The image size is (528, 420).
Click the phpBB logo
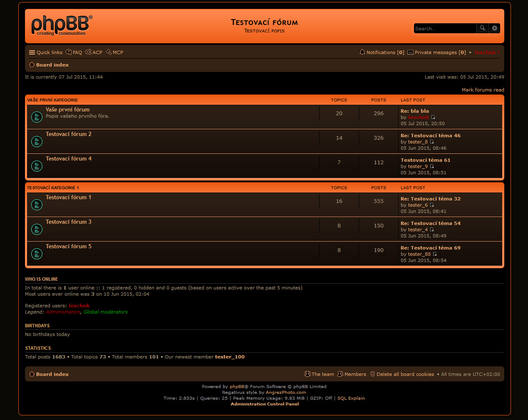[62, 26]
